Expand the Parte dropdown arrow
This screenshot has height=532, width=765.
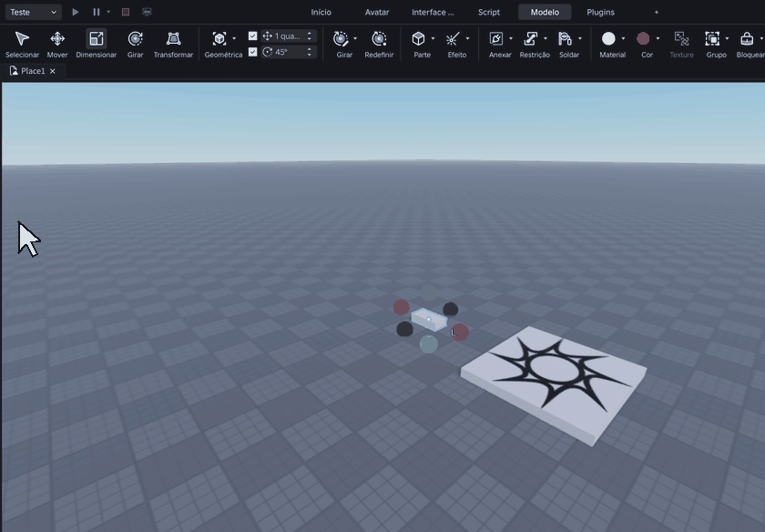click(x=433, y=38)
